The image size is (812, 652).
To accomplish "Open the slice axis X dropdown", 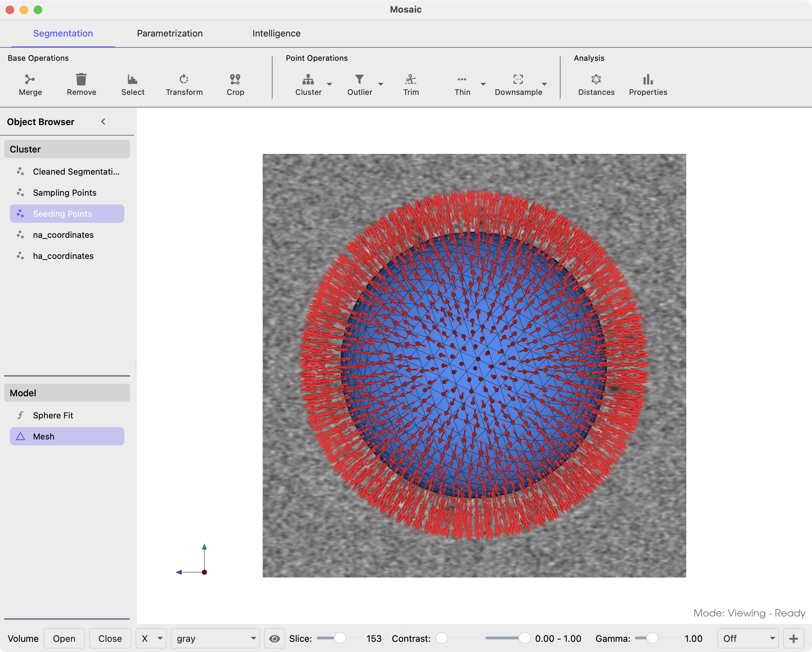I will coord(151,638).
